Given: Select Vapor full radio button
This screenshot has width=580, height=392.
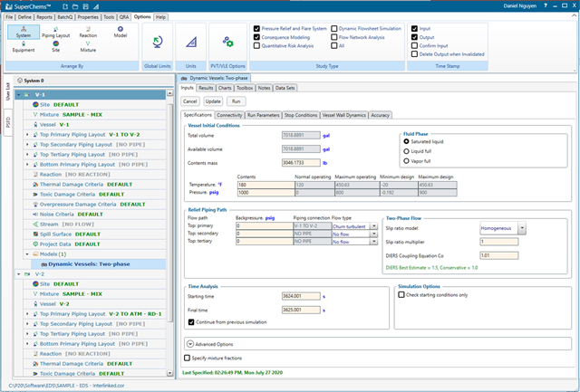Looking at the screenshot, I should [406, 161].
